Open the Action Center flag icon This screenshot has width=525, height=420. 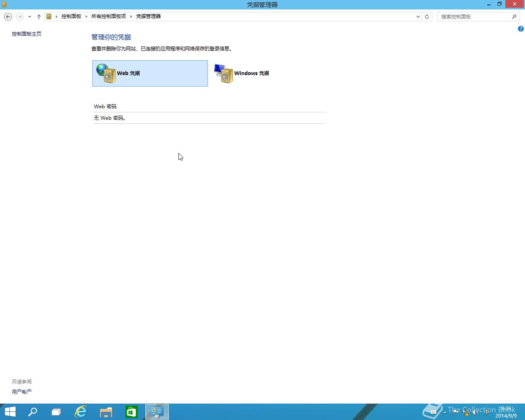[455, 412]
